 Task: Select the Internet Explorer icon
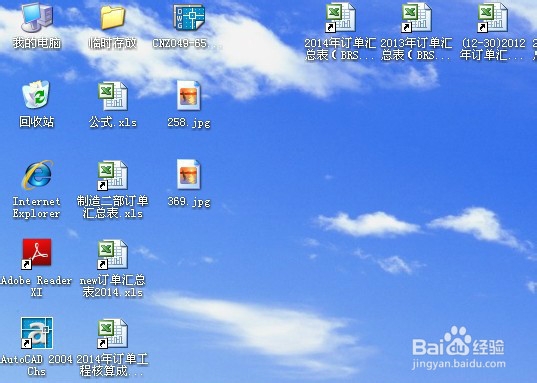coord(37,175)
